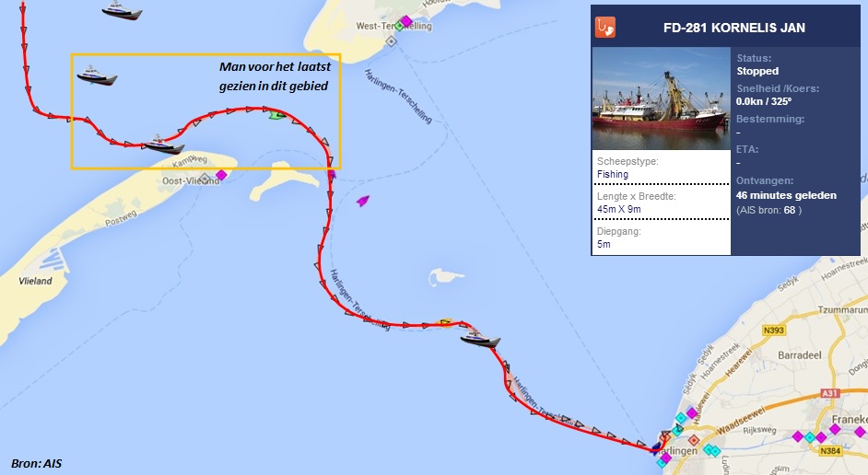Click the FD-281 KORNELIS JAN title

[x=734, y=28]
